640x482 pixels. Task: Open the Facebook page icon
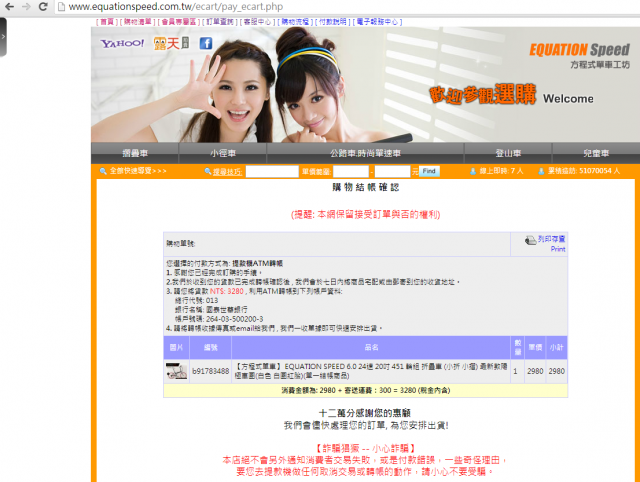(206, 43)
